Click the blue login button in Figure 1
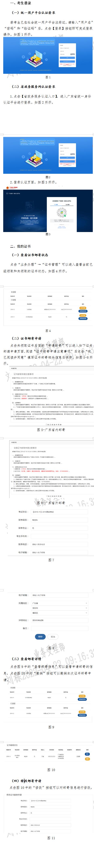 tap(67, 58)
